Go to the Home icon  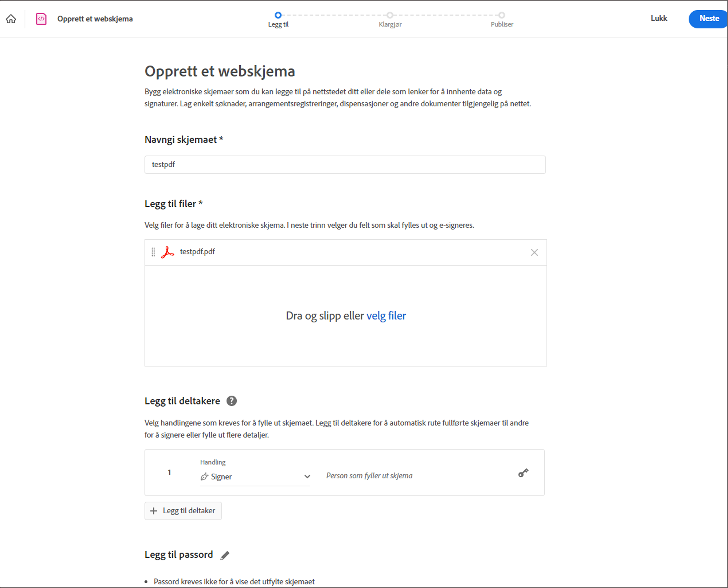coord(11,19)
